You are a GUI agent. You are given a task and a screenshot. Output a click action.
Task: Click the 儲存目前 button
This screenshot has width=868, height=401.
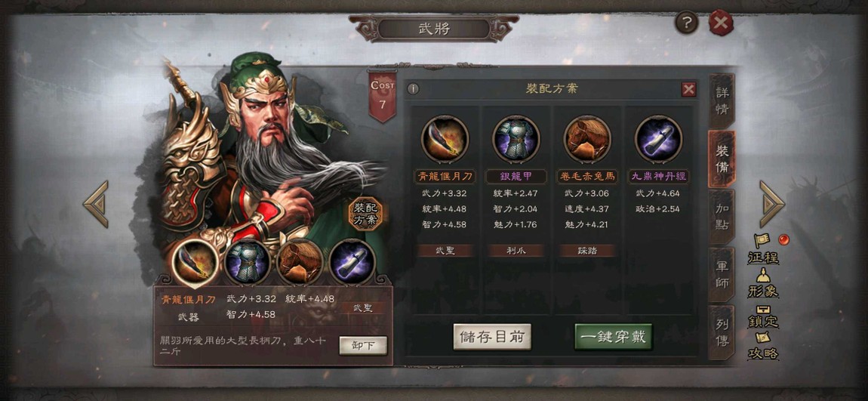492,337
